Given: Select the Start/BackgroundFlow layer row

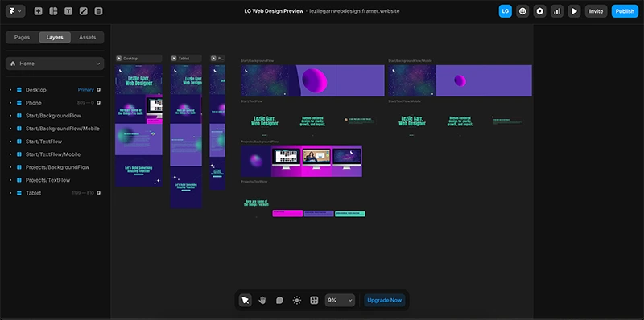Looking at the screenshot, I should (55, 116).
